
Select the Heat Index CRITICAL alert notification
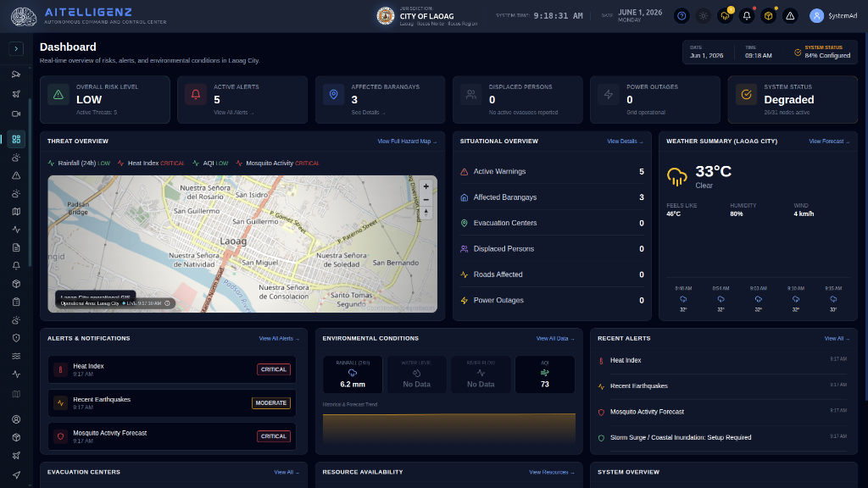tap(171, 369)
